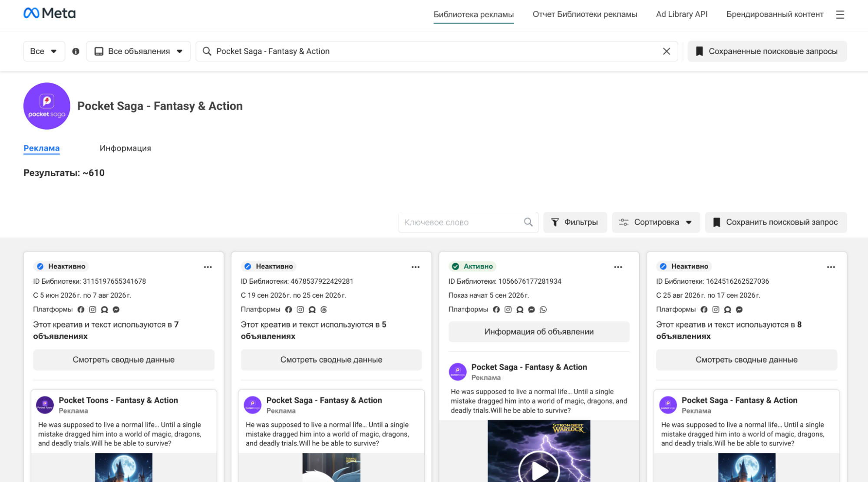Expand the 'Все' country dropdown
This screenshot has width=868, height=482.
coord(44,51)
